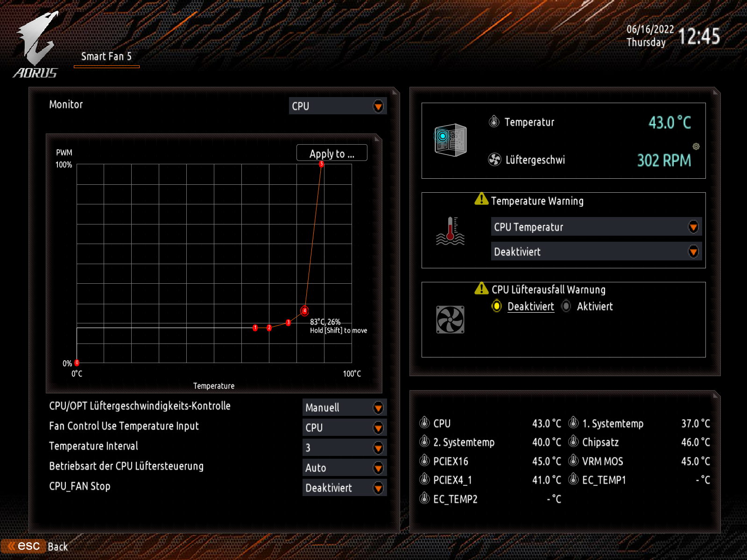
Task: Click the PCIEX4_1 41.0 °C value
Action: click(x=547, y=480)
